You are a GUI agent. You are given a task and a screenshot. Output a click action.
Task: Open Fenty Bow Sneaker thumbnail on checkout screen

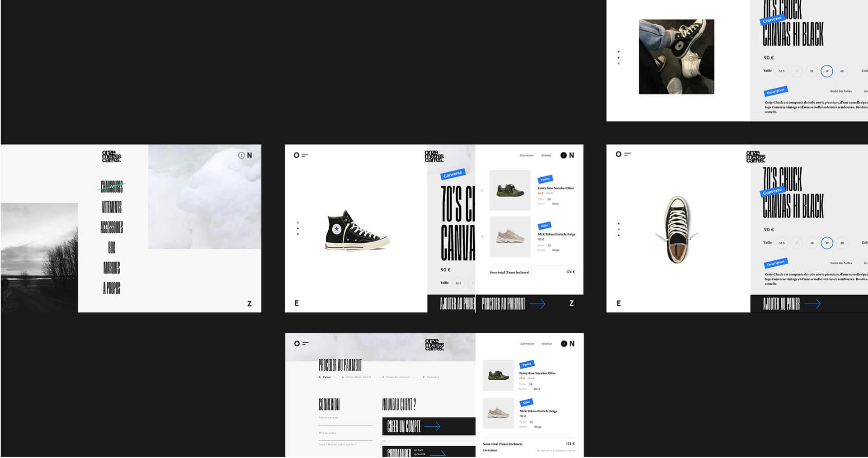click(x=498, y=375)
